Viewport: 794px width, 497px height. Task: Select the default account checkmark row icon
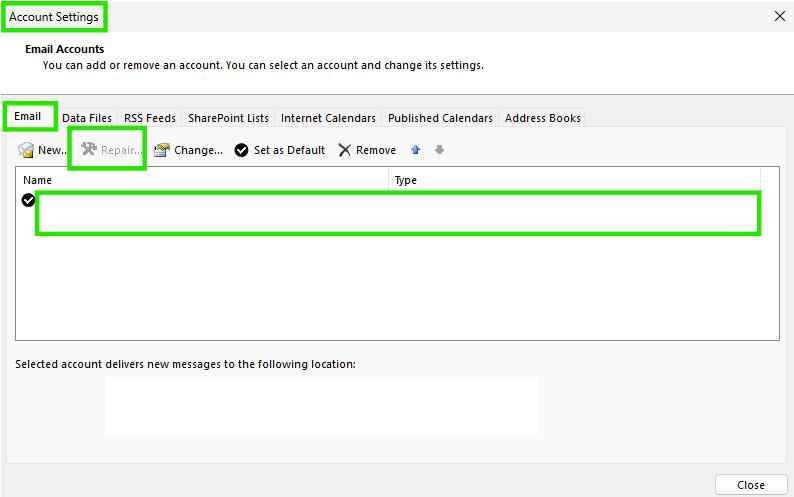tap(28, 200)
